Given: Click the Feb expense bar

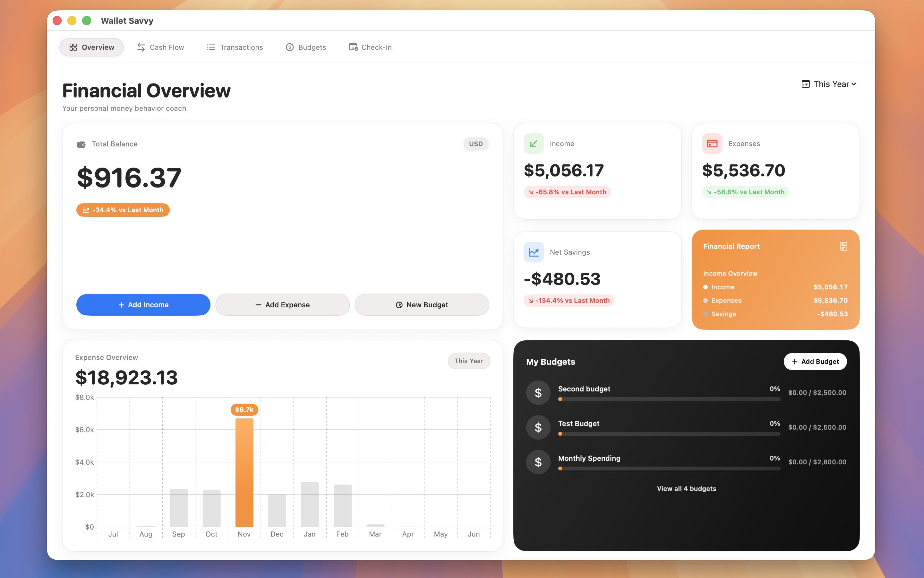Looking at the screenshot, I should pos(343,506).
